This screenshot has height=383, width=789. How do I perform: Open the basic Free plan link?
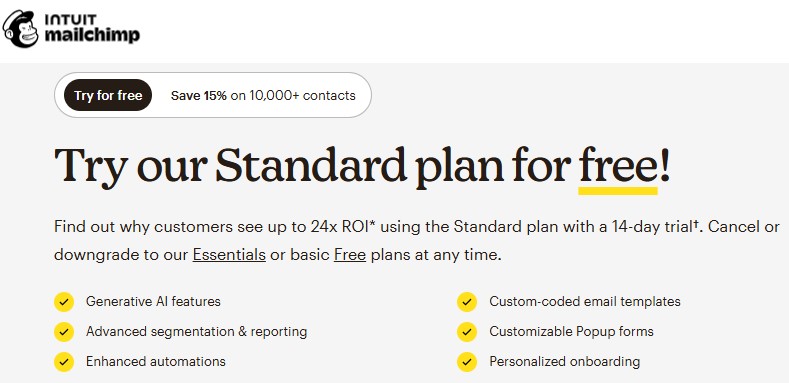coord(350,255)
